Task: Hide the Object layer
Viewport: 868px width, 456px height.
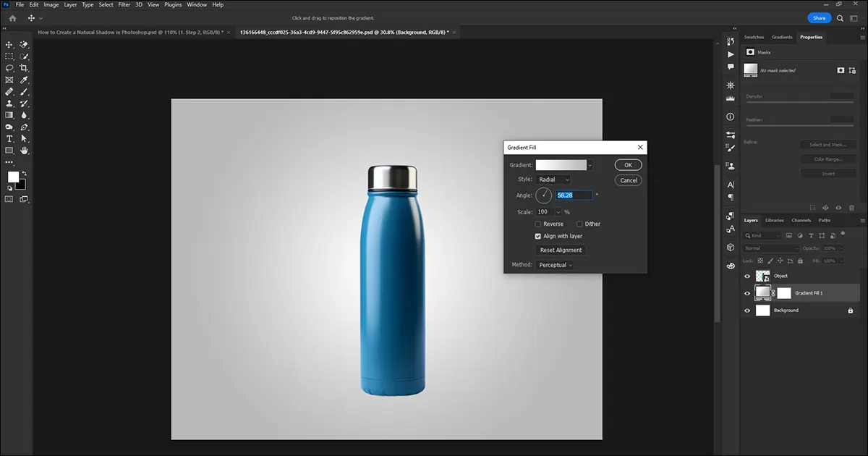Action: click(747, 276)
